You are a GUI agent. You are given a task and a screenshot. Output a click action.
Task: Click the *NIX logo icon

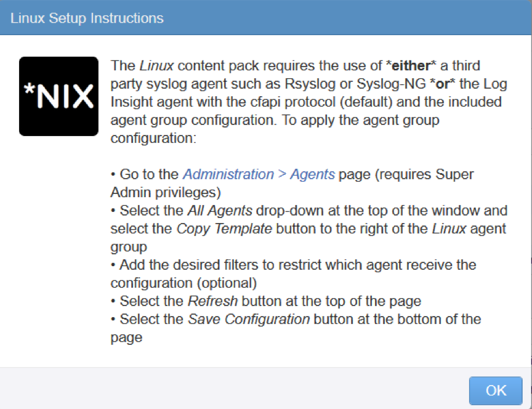point(58,96)
